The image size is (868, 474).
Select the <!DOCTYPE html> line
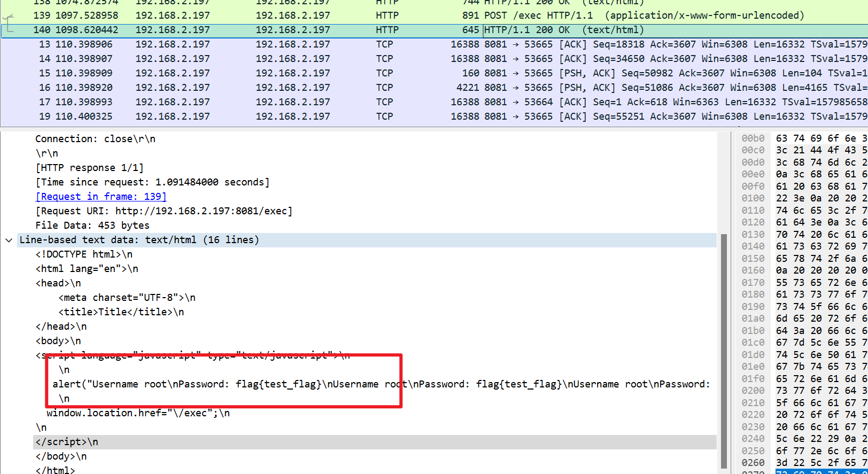coord(84,254)
